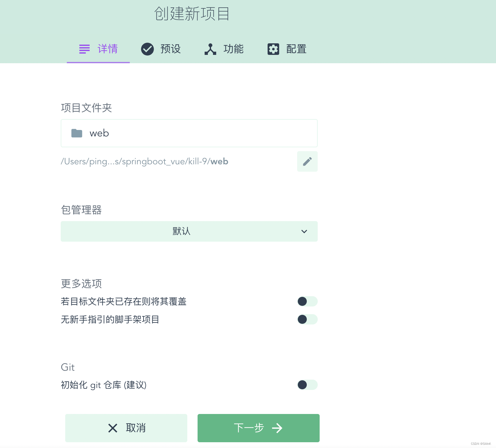Image resolution: width=496 pixels, height=448 pixels.
Task: Click the branch icon on the 功能 tab
Action: click(210, 49)
